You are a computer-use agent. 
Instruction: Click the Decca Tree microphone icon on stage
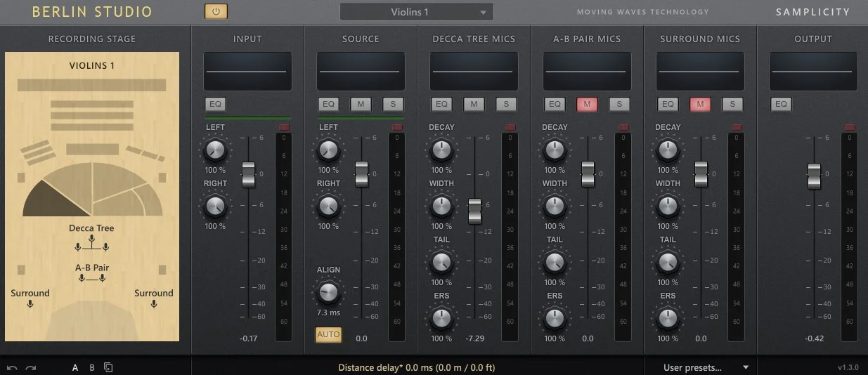[x=91, y=242]
